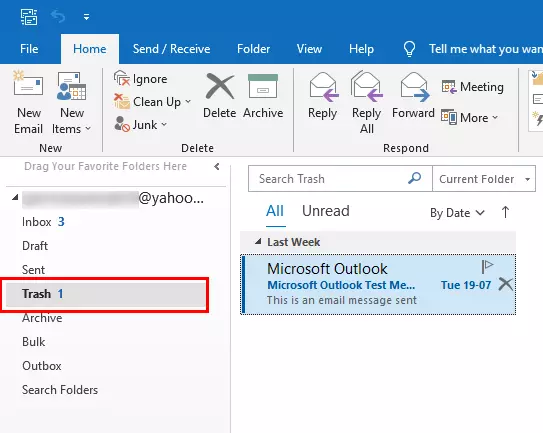543x433 pixels.
Task: Show All messages filter
Action: click(275, 211)
